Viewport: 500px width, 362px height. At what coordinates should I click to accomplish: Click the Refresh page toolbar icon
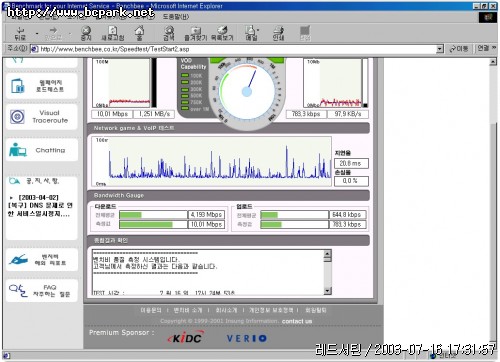pyautogui.click(x=113, y=33)
